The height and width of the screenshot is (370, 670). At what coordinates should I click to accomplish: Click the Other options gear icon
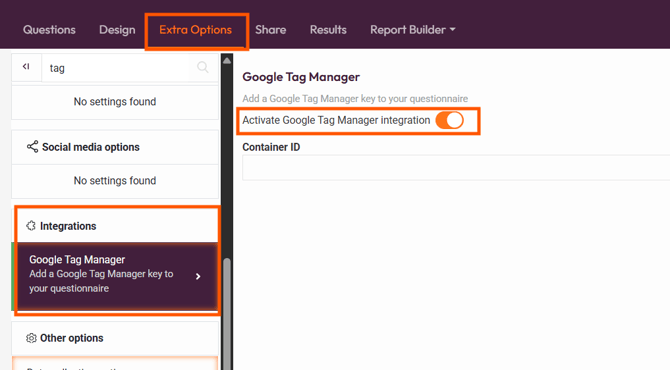31,338
